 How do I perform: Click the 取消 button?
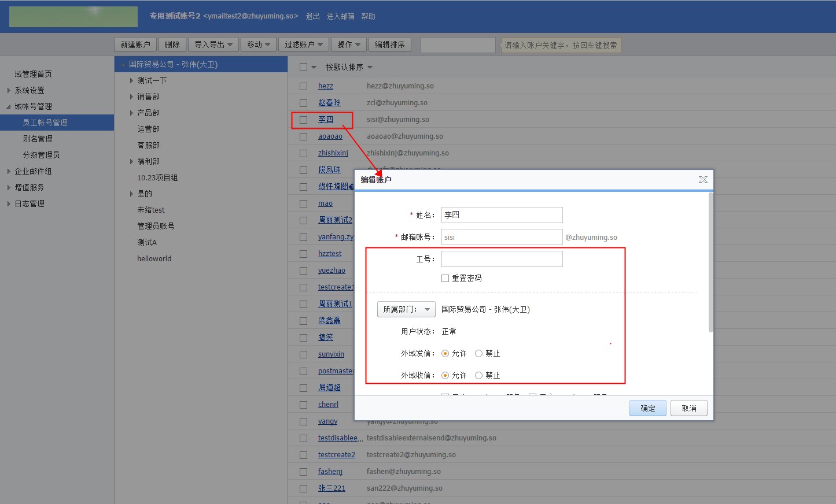pyautogui.click(x=688, y=408)
